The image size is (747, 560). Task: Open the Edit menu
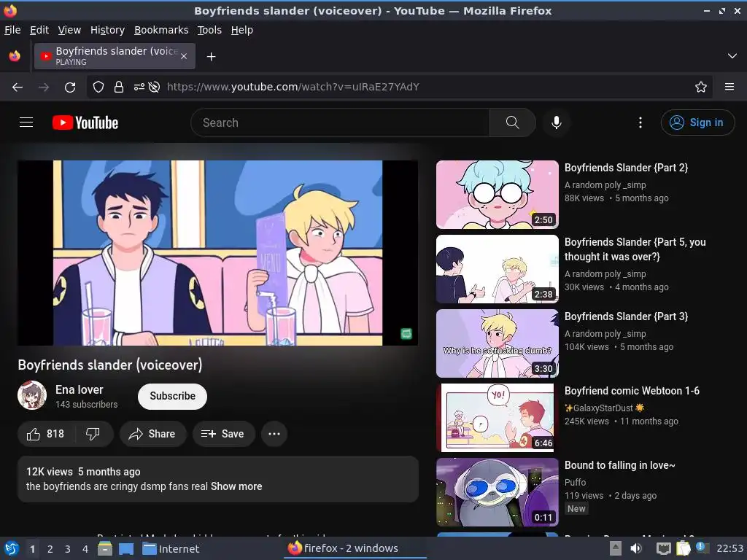[39, 30]
